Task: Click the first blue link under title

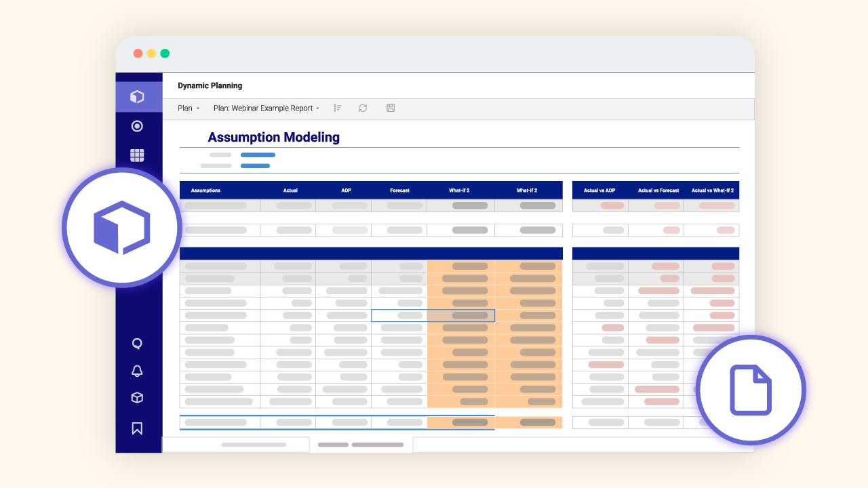Action: (x=258, y=155)
